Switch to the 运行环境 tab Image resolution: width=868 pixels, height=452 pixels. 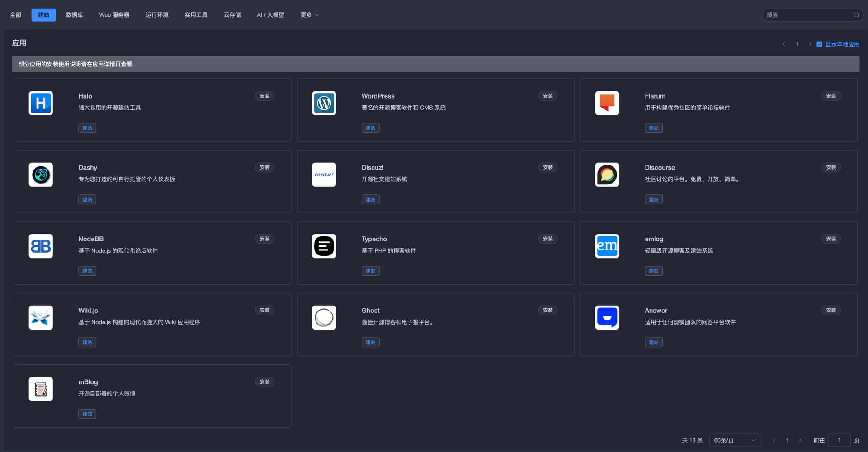point(157,15)
